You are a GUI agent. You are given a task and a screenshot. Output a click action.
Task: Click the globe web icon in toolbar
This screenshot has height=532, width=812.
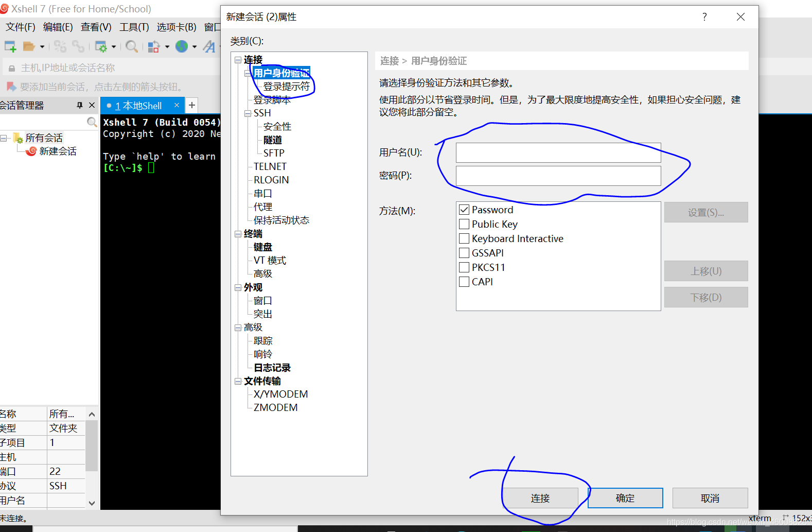tap(182, 47)
